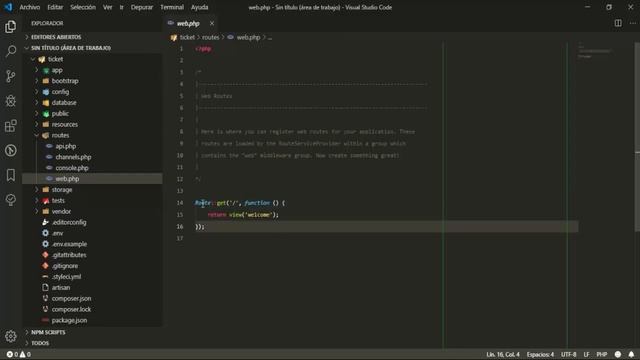Expand the Editores Abiertos section
The height and width of the screenshot is (360, 640).
point(56,37)
